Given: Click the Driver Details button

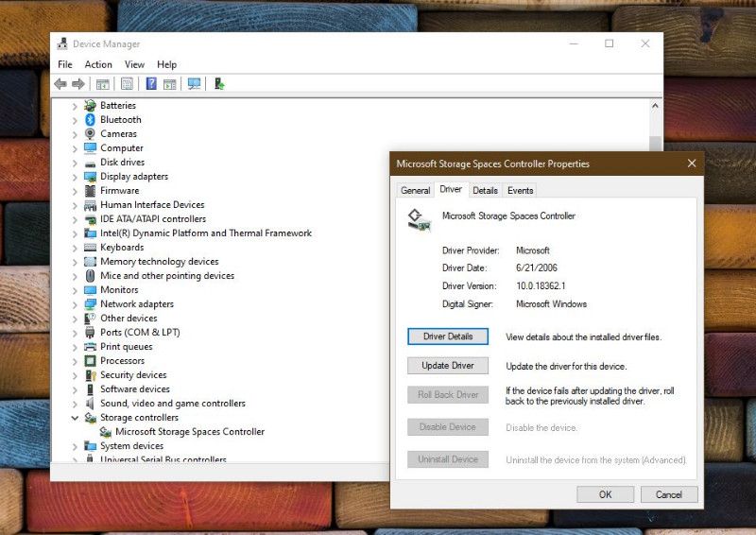Looking at the screenshot, I should [448, 337].
